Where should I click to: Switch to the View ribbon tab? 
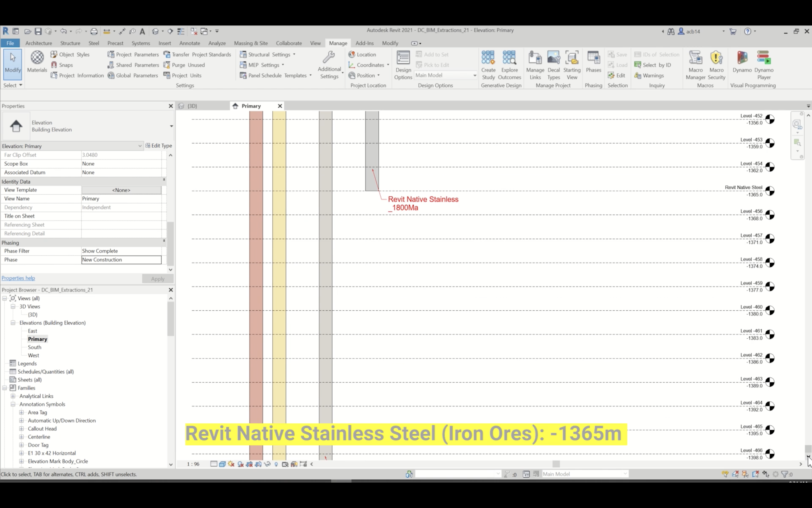pos(315,43)
